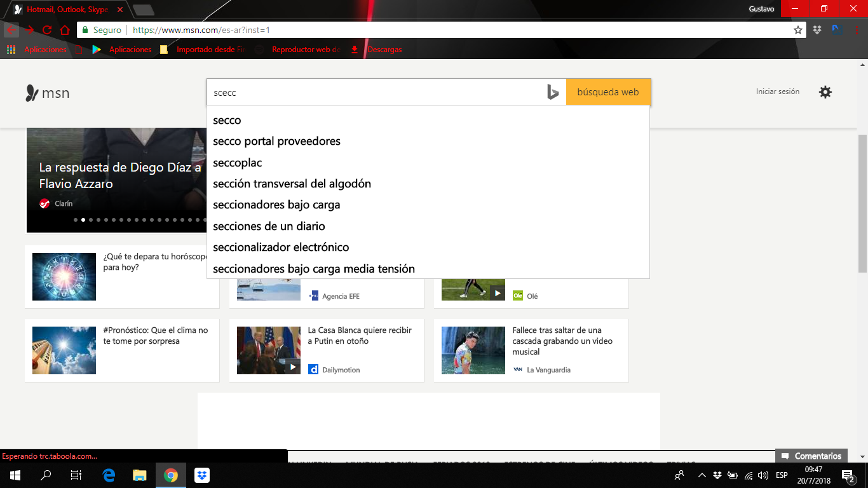The width and height of the screenshot is (868, 488).
Task: Open File Explorer in taskbar
Action: pos(140,475)
